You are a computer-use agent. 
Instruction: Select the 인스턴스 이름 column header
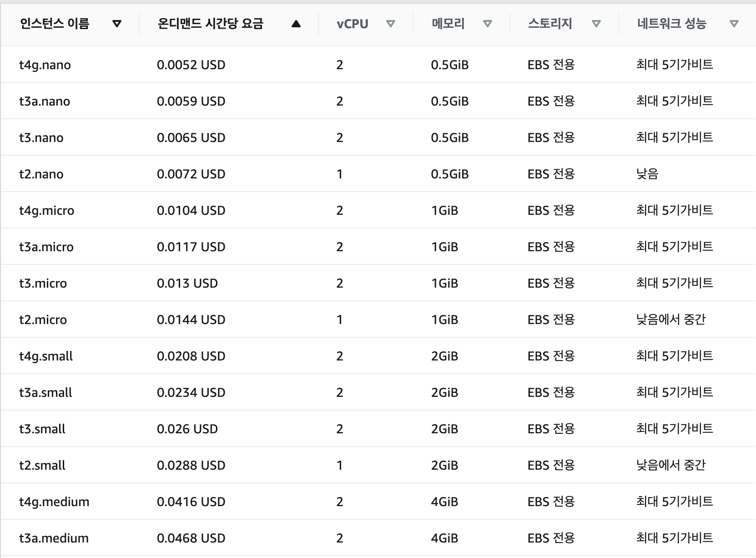[x=55, y=24]
